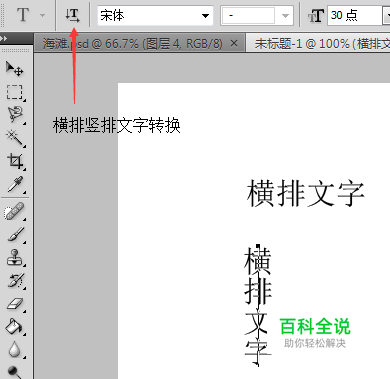Select the Spot Healing Brush tool
390x379 pixels.
(x=15, y=211)
